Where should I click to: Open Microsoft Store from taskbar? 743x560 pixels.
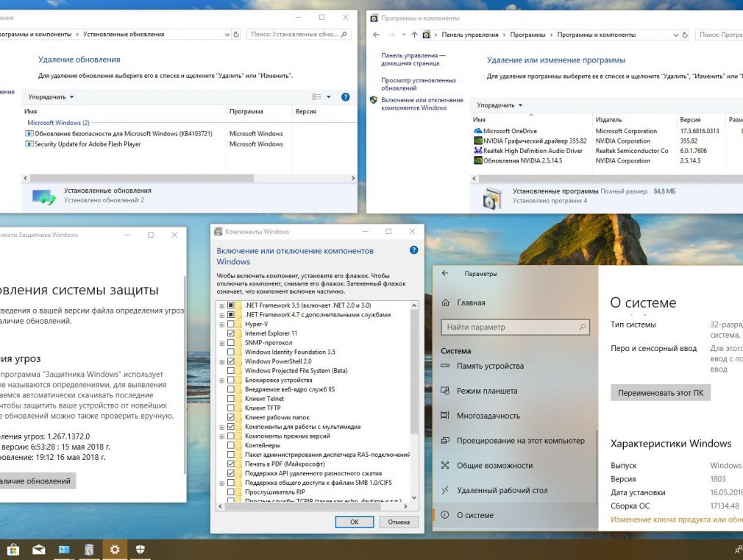coord(13,550)
